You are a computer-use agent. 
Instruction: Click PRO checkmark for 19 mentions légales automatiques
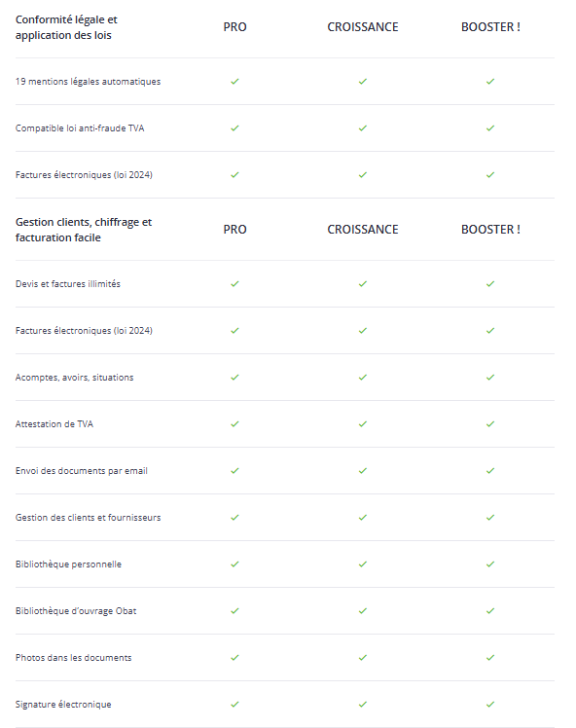pyautogui.click(x=234, y=81)
